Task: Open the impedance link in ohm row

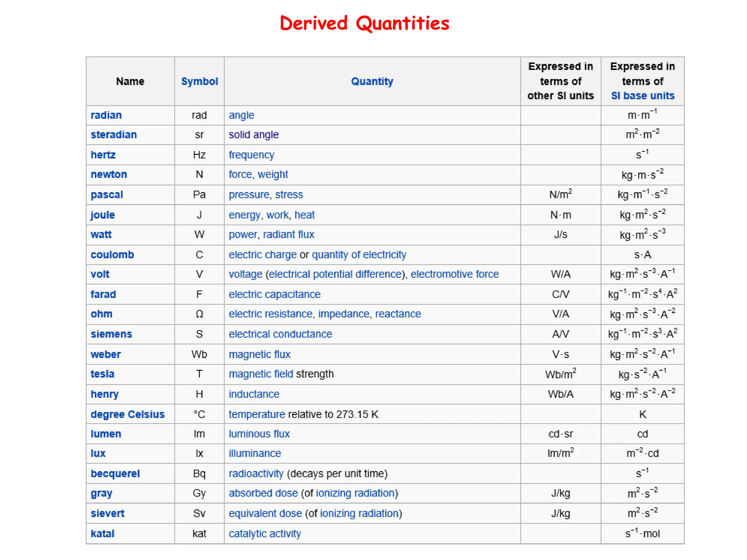Action: pyautogui.click(x=344, y=314)
